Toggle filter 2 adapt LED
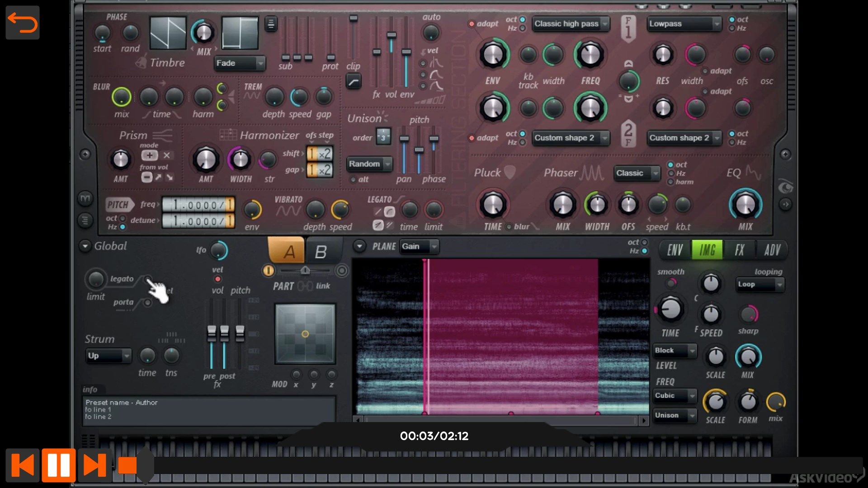This screenshot has width=868, height=488. point(472,138)
